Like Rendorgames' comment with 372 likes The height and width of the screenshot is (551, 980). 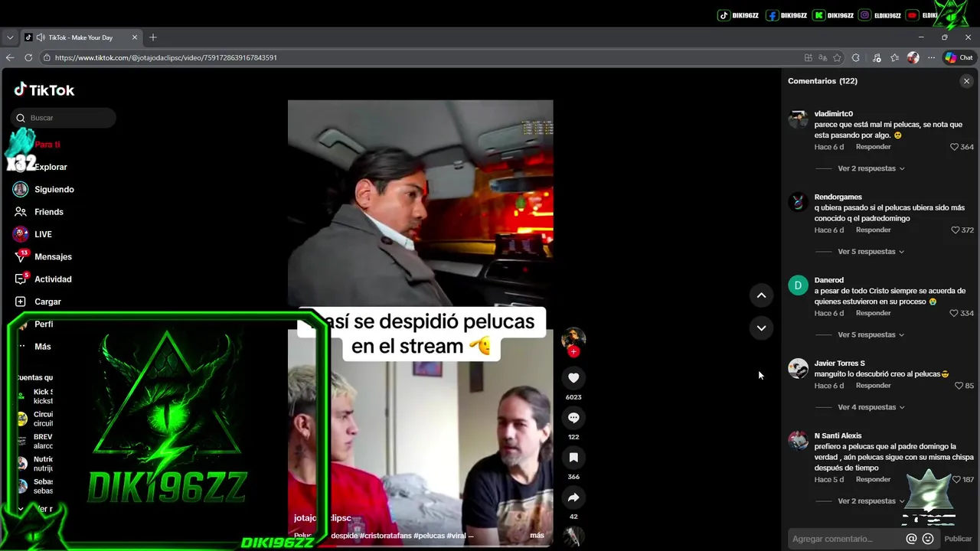point(954,230)
